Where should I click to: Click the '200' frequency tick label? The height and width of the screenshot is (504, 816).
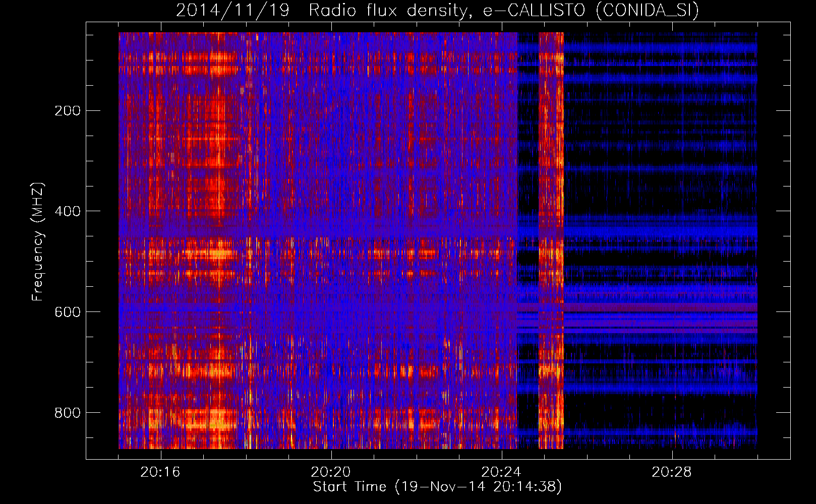[68, 110]
